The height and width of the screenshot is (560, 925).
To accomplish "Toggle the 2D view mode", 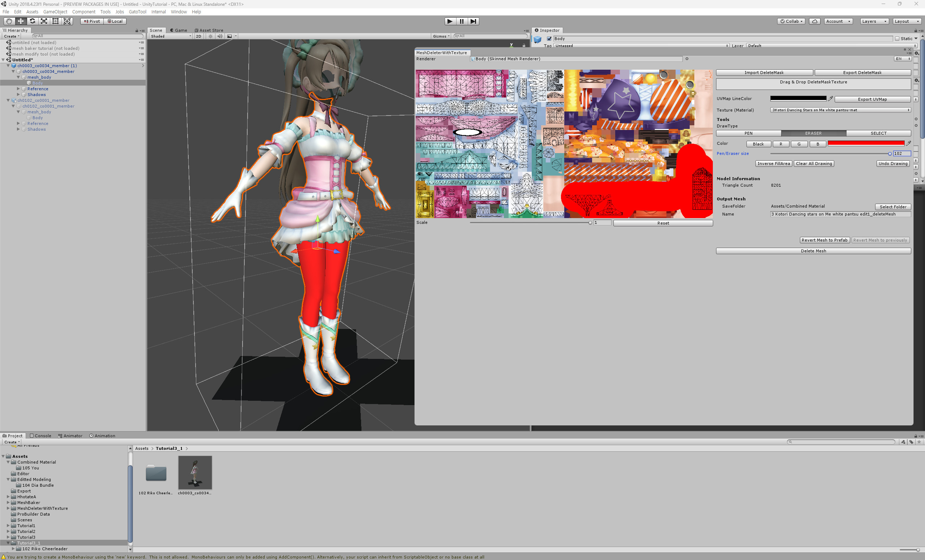I will tap(198, 36).
